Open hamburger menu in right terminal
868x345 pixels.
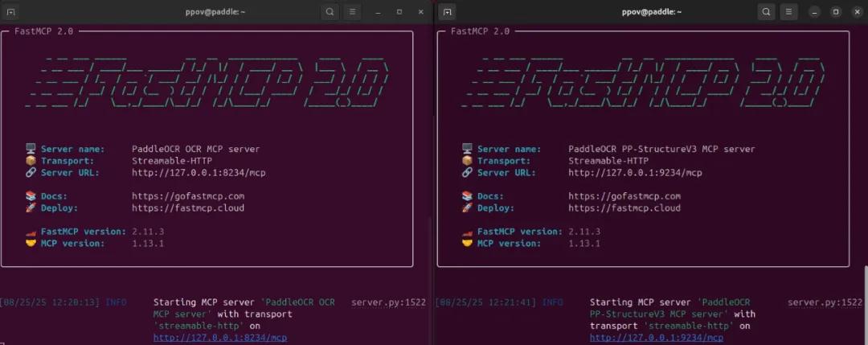(x=789, y=11)
